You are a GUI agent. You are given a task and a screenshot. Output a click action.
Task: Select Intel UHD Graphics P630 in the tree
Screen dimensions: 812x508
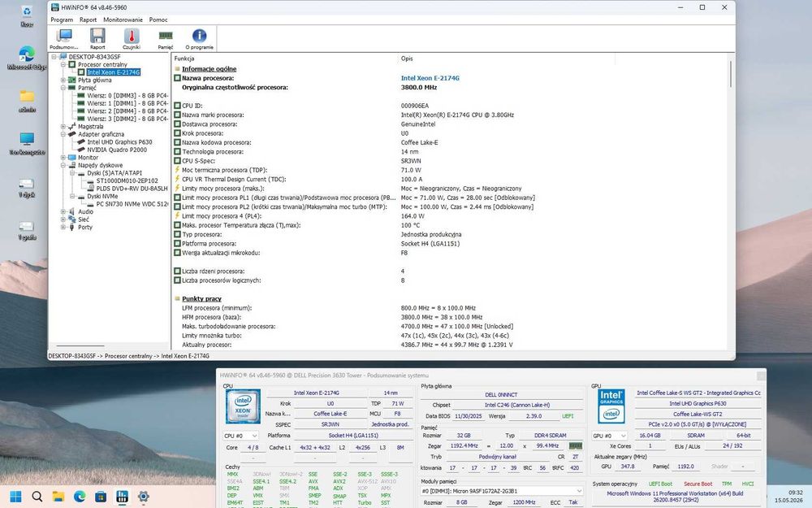click(x=119, y=142)
